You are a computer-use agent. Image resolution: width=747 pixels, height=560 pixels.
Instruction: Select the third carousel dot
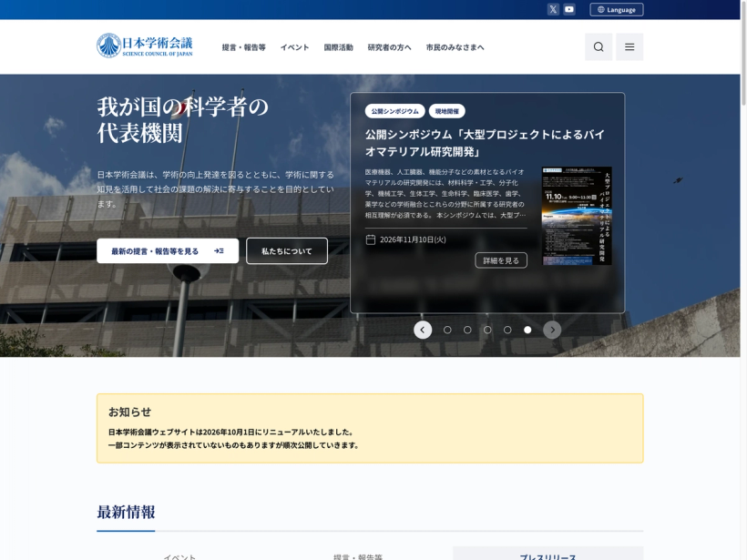click(487, 330)
